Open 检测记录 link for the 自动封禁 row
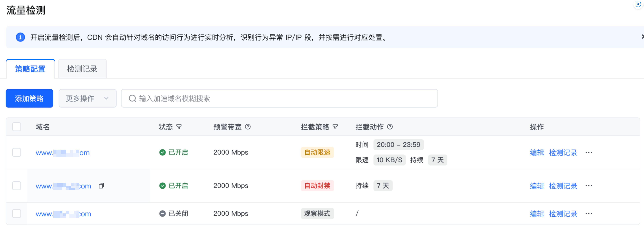Viewport: 644px width, 227px height. 563,186
